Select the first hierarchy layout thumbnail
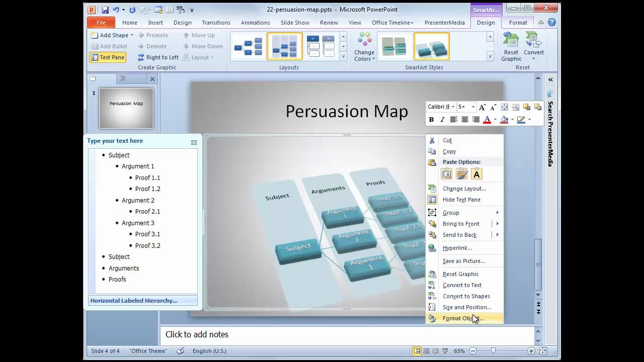644x362 pixels. 249,46
